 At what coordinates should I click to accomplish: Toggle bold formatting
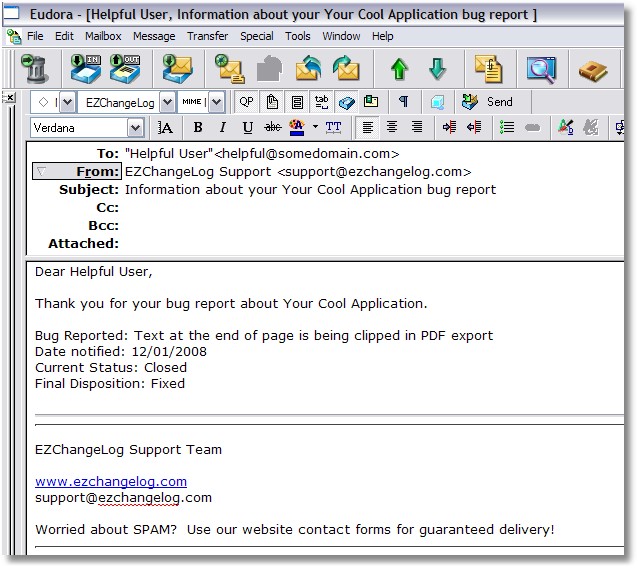198,128
